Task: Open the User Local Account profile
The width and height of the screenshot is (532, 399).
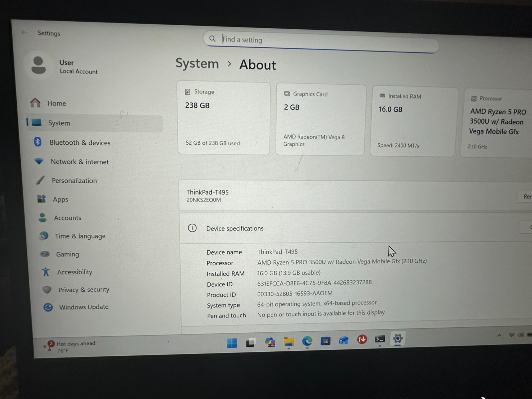Action: pyautogui.click(x=65, y=66)
